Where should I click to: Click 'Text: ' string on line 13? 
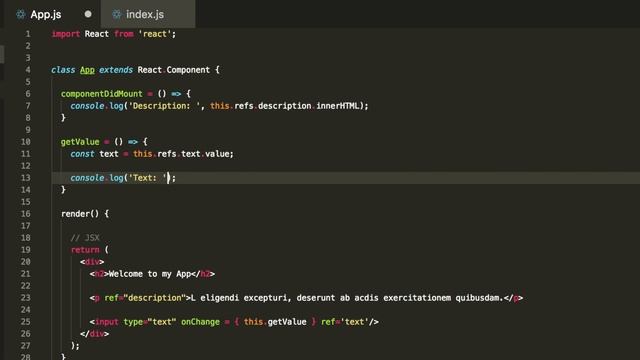(x=148, y=178)
